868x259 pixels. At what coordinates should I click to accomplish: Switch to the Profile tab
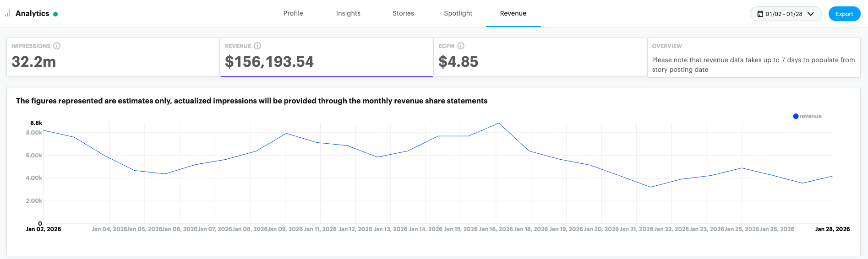coord(293,13)
